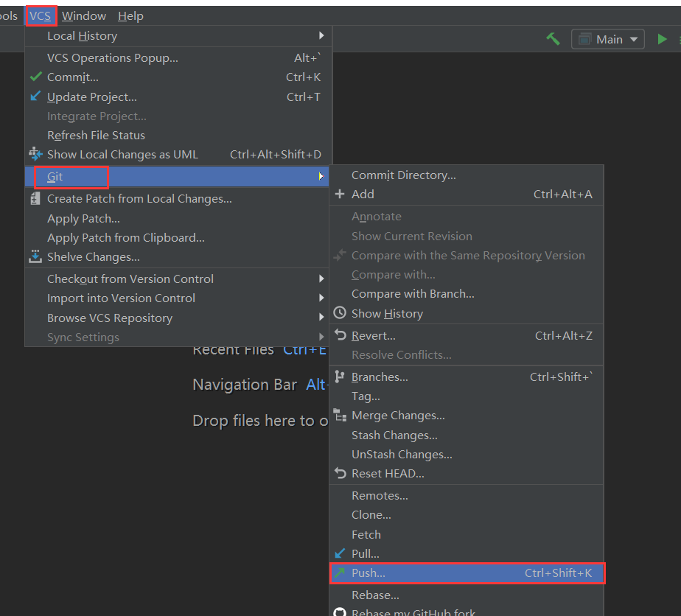681x616 pixels.
Task: Choose Refresh File Status
Action: pyautogui.click(x=178, y=135)
